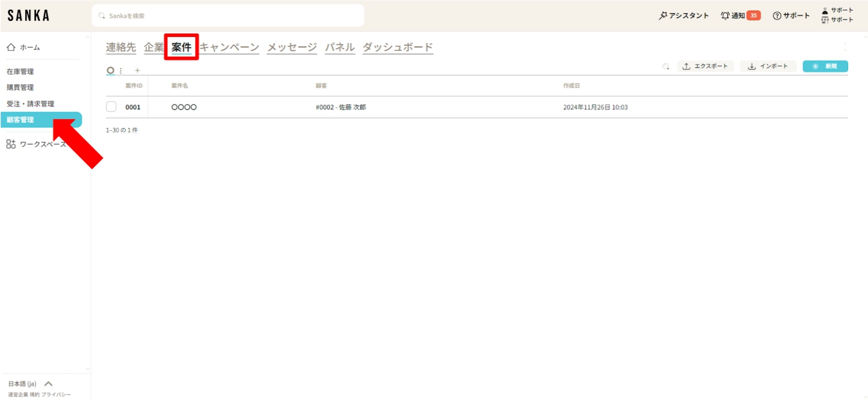Select 顧客管理 in the sidebar

(x=41, y=120)
